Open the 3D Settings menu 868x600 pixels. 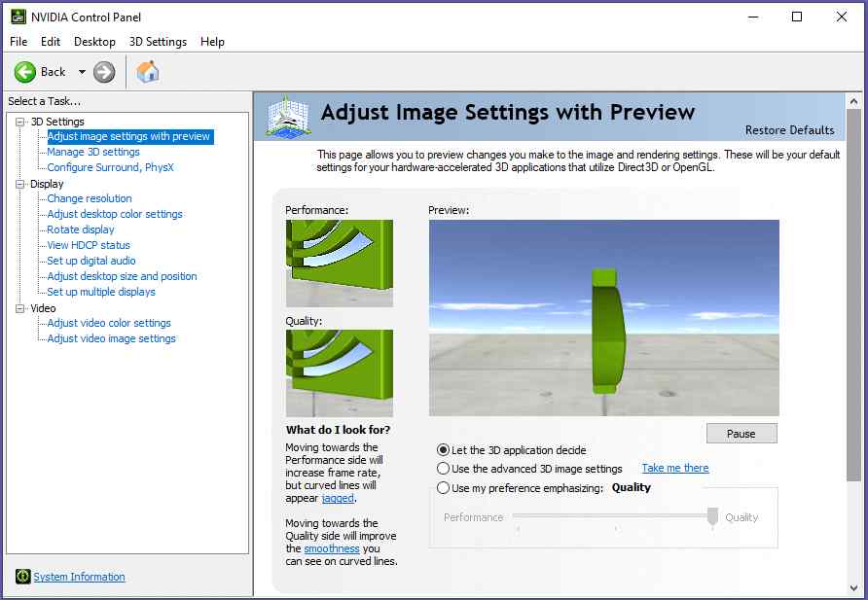point(158,42)
